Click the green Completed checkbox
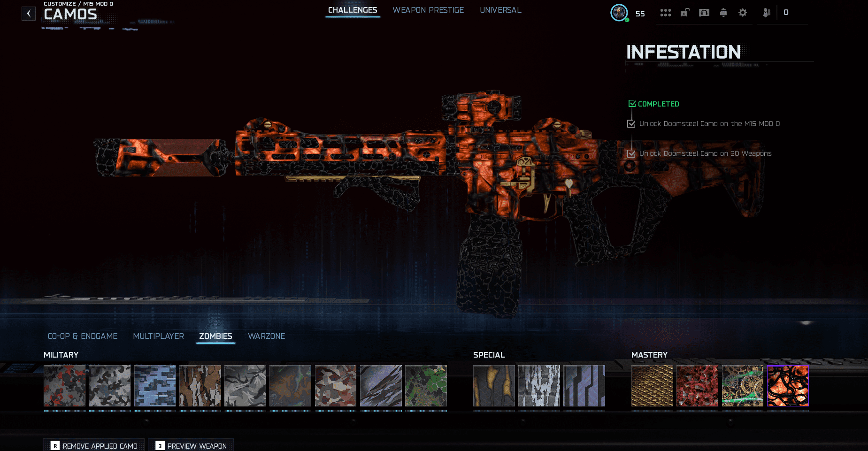The image size is (868, 451). (632, 104)
